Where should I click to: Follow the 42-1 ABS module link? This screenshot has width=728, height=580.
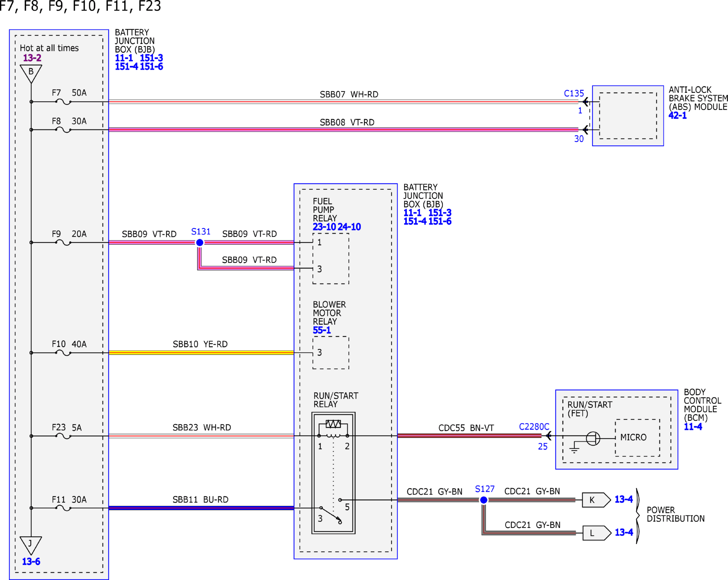(677, 116)
